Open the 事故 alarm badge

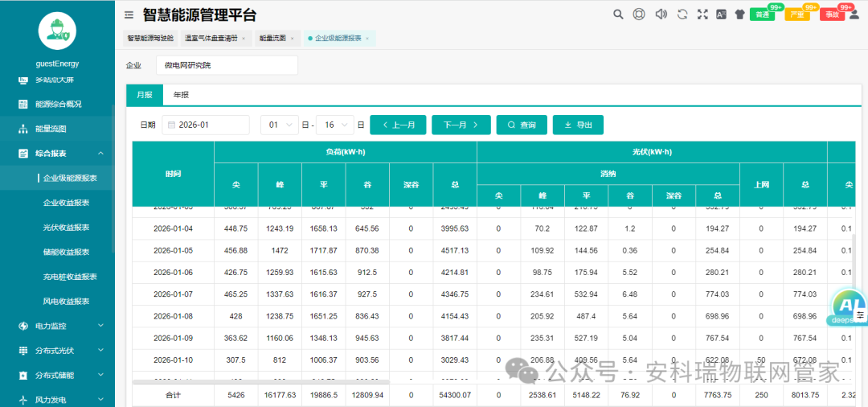(x=832, y=14)
